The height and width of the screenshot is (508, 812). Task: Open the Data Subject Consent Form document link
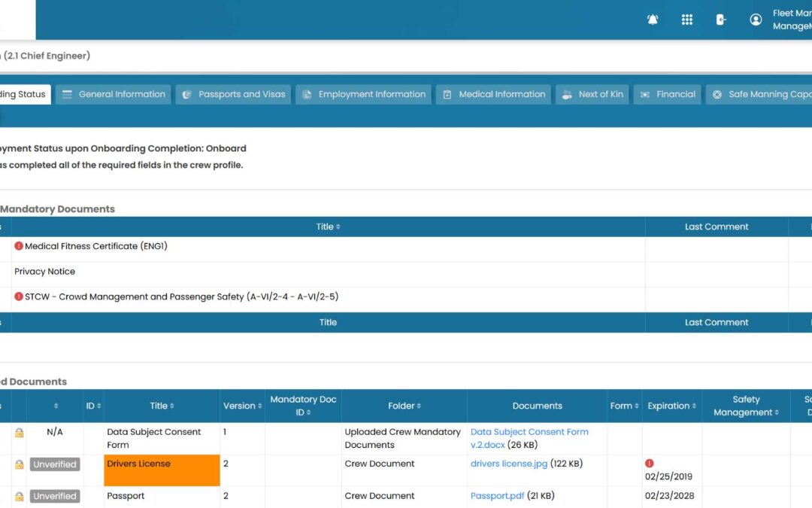pyautogui.click(x=529, y=438)
